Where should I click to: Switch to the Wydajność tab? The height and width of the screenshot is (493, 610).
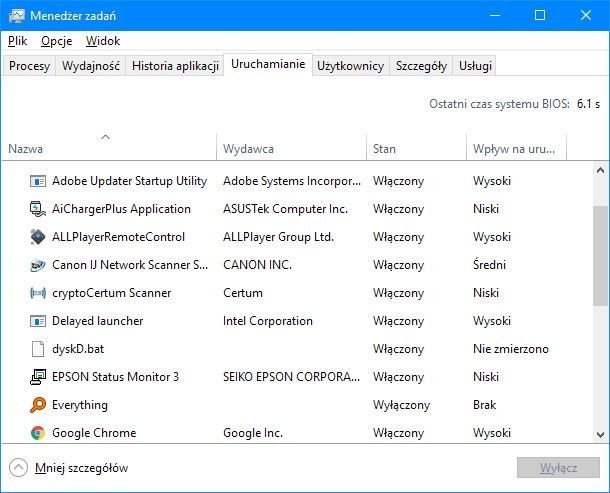click(91, 66)
